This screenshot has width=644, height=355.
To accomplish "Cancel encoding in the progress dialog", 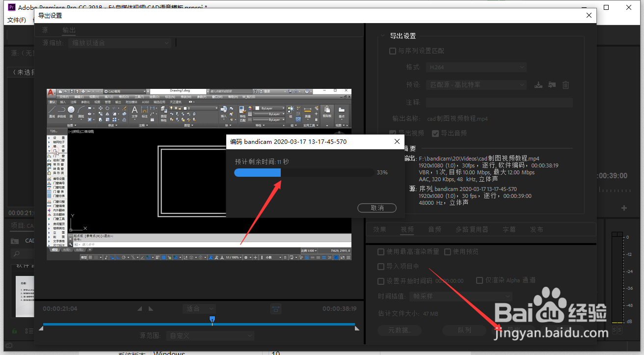I will [x=377, y=208].
